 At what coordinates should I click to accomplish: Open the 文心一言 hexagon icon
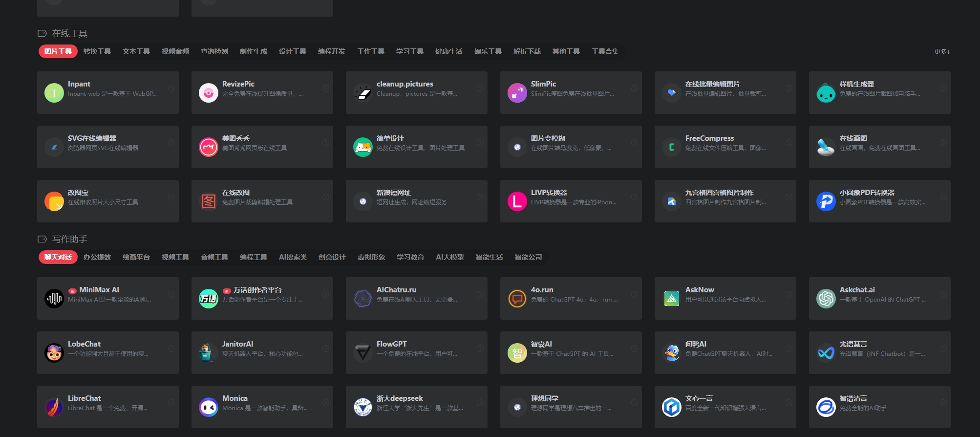tap(672, 407)
